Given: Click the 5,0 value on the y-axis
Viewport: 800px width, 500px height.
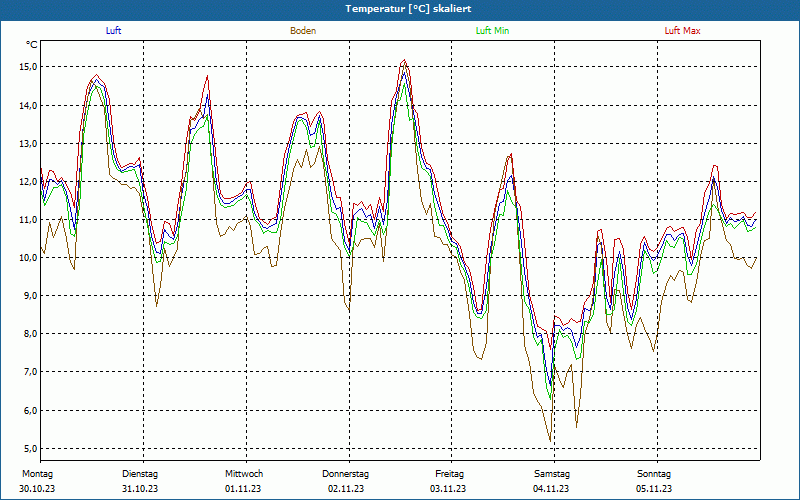Looking at the screenshot, I should coord(28,449).
